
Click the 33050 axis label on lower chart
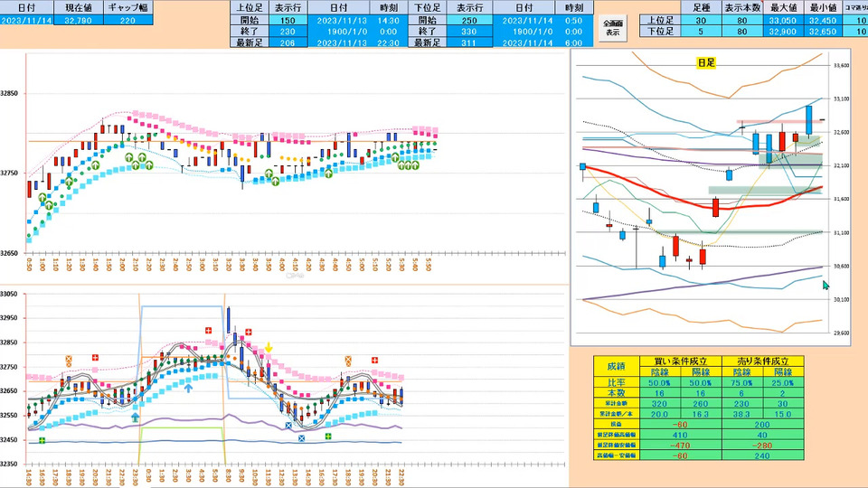pos(9,295)
